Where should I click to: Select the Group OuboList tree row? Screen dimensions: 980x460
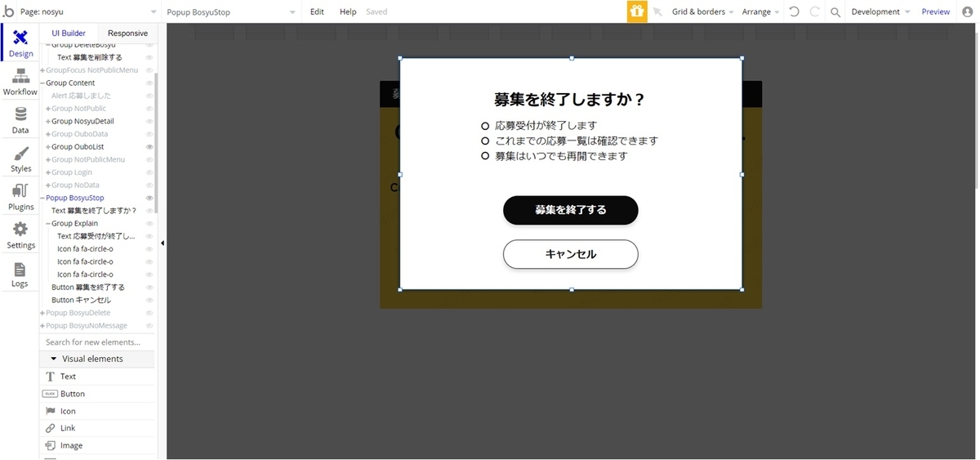pyautogui.click(x=78, y=147)
